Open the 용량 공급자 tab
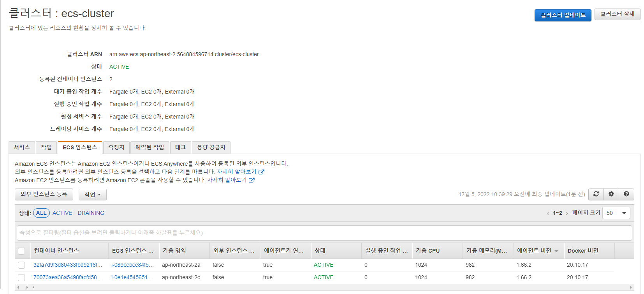 [211, 147]
